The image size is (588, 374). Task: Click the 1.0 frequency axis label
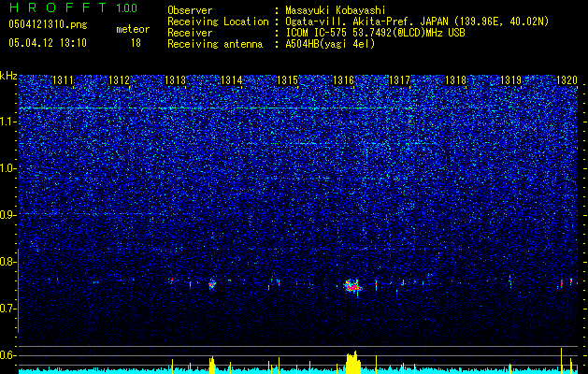pyautogui.click(x=8, y=169)
